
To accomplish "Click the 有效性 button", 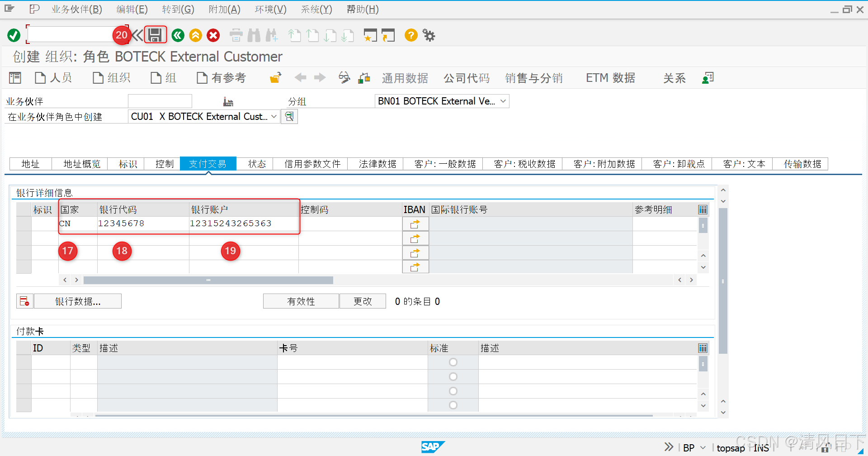I will point(301,301).
